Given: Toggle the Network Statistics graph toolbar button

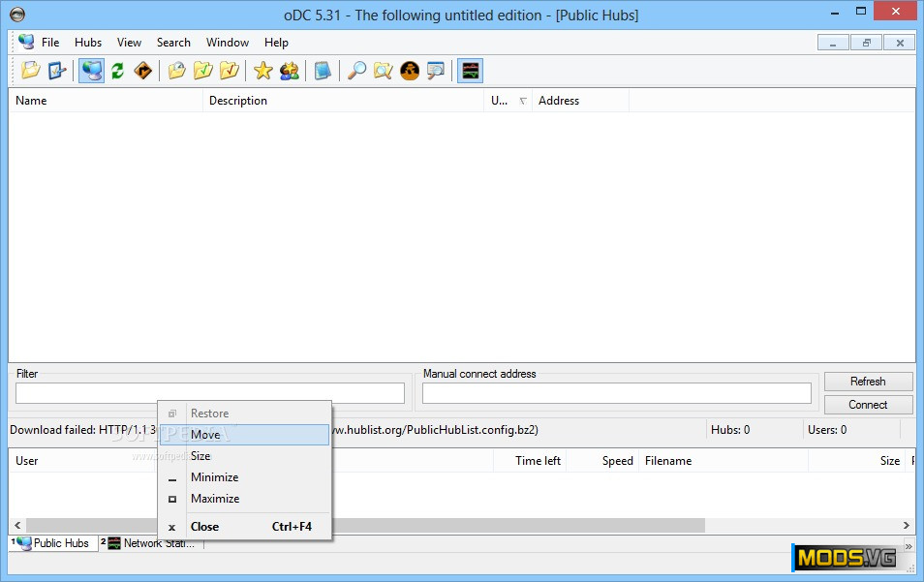Looking at the screenshot, I should tap(470, 70).
